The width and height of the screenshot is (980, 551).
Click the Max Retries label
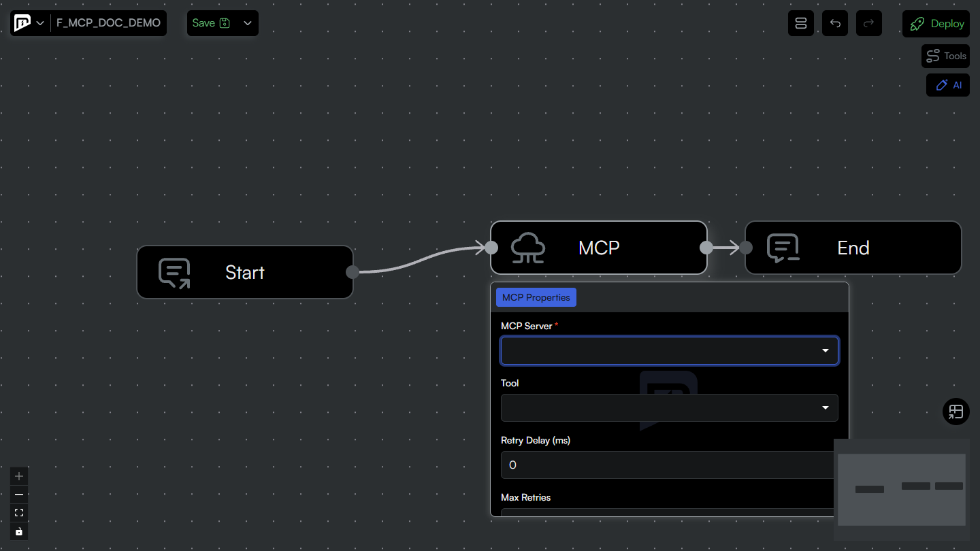click(x=526, y=497)
